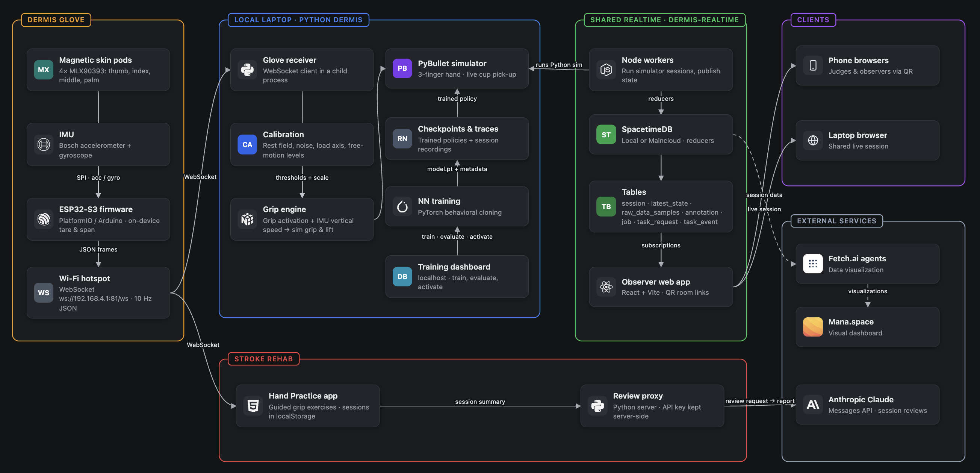Click the Fetch.ai agents grid icon
Viewport: 980px width, 473px height.
coord(813,264)
